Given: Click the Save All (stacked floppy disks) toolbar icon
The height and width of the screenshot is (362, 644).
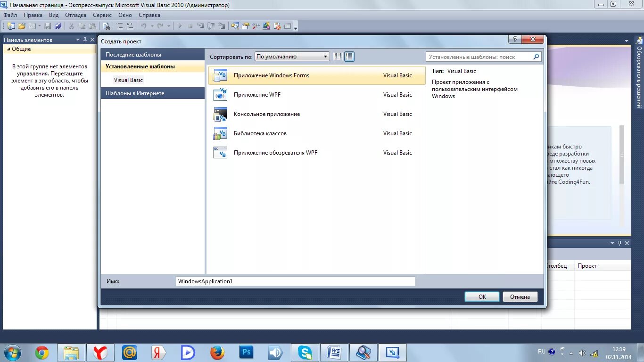Looking at the screenshot, I should [58, 26].
